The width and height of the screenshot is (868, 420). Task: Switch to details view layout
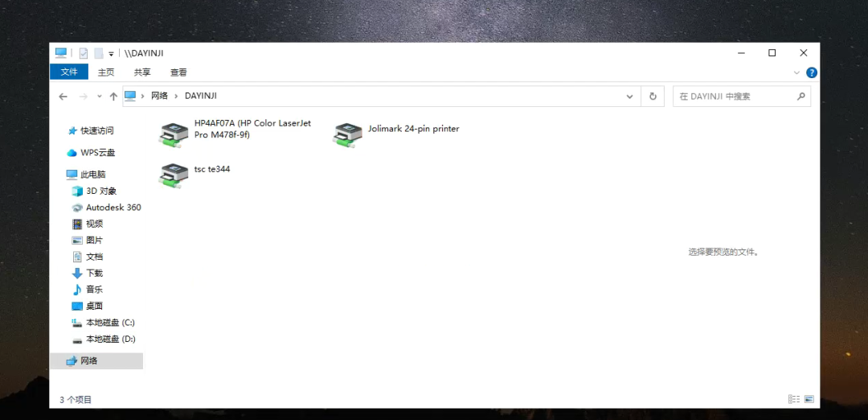[794, 399]
